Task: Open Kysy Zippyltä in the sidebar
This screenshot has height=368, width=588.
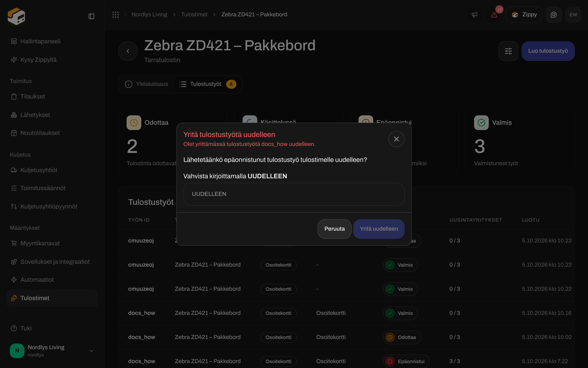Action: (52, 60)
